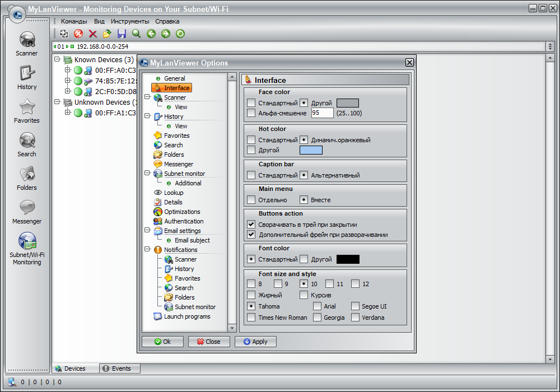560x392 pixels.
Task: Click the red circle stop icon in toolbar
Action: coord(78,34)
